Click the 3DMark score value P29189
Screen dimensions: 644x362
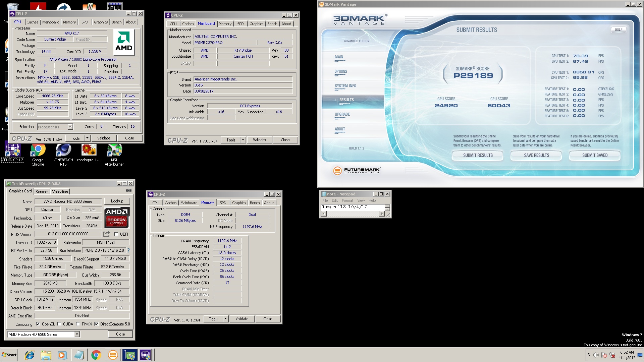[473, 76]
